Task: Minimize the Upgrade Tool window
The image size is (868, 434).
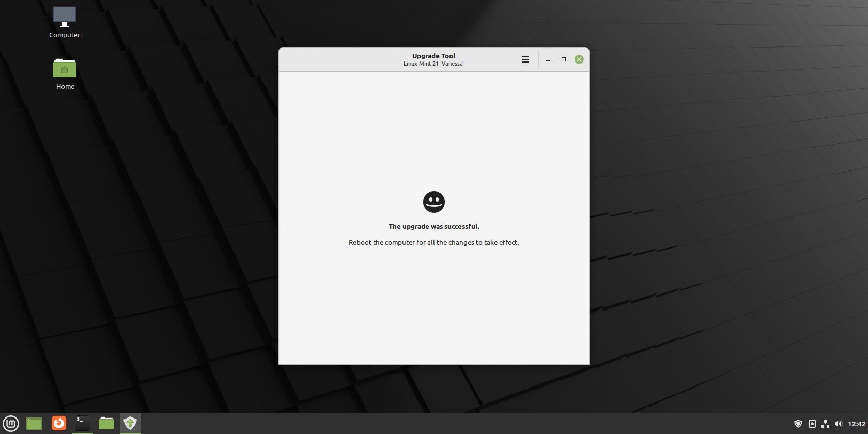Action: pyautogui.click(x=548, y=59)
